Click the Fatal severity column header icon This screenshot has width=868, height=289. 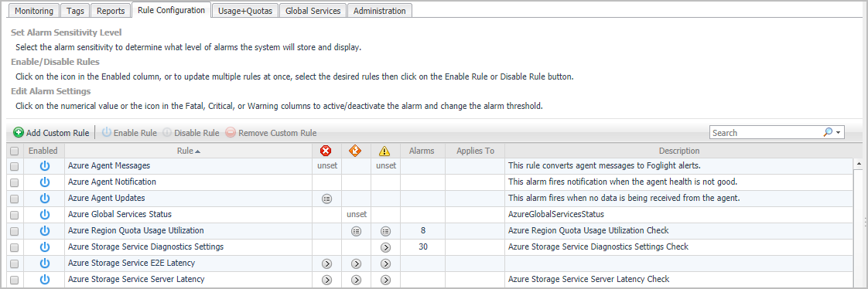[326, 151]
